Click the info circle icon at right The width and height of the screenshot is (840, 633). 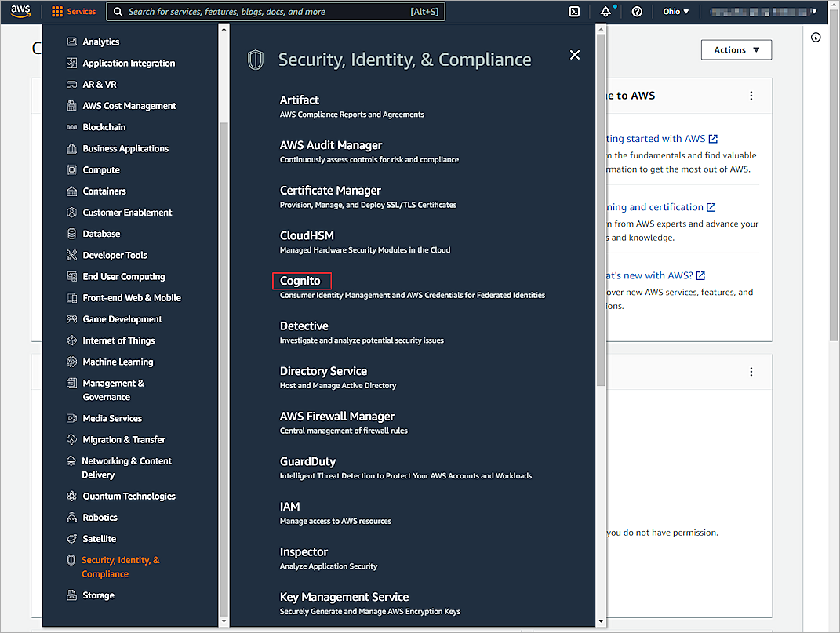click(x=816, y=38)
